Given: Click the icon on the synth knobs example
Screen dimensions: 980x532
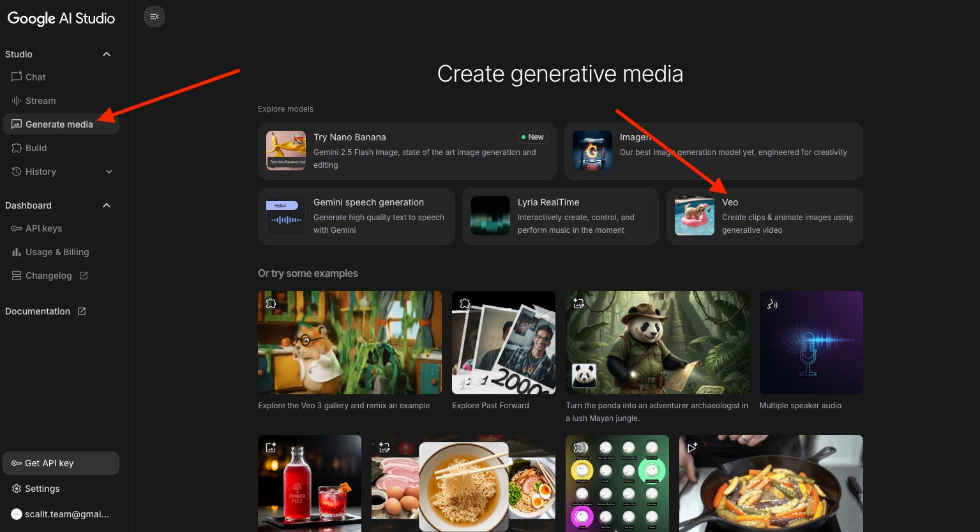Looking at the screenshot, I should (x=580, y=448).
